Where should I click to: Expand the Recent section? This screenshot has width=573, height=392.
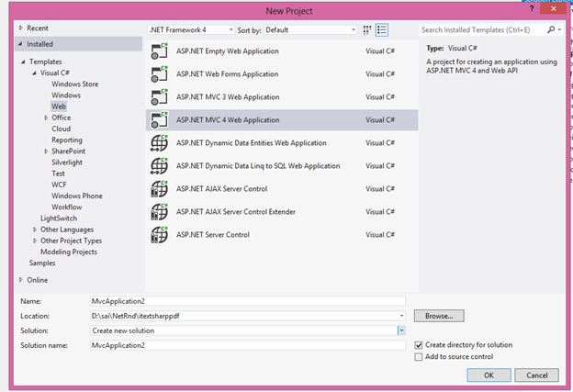pos(21,28)
